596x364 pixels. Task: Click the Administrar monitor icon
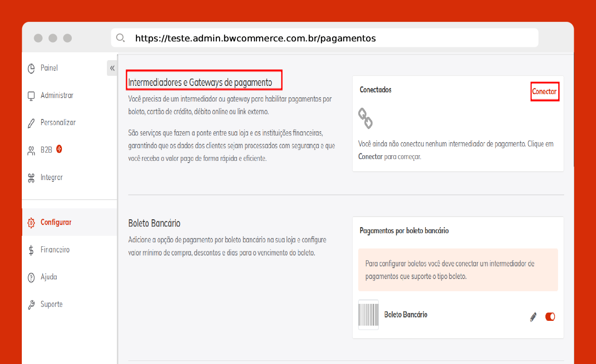coord(31,95)
